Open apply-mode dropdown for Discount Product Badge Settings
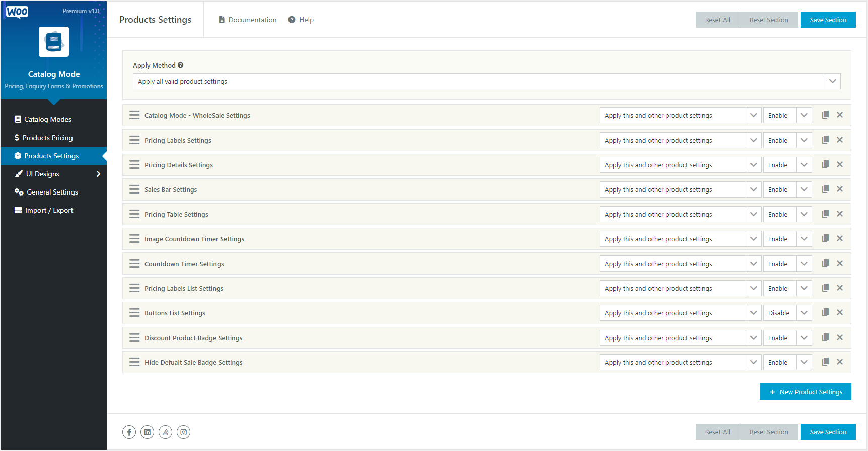 (680, 338)
